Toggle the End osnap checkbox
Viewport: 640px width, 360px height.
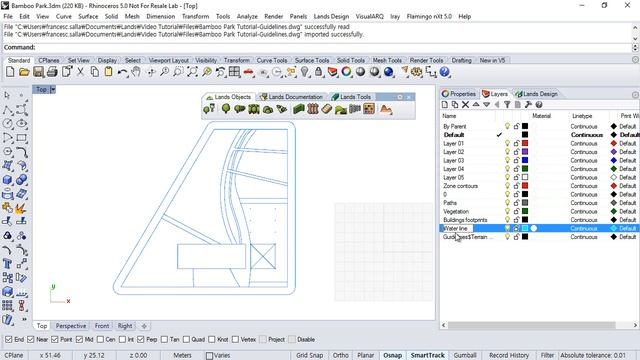(8, 339)
